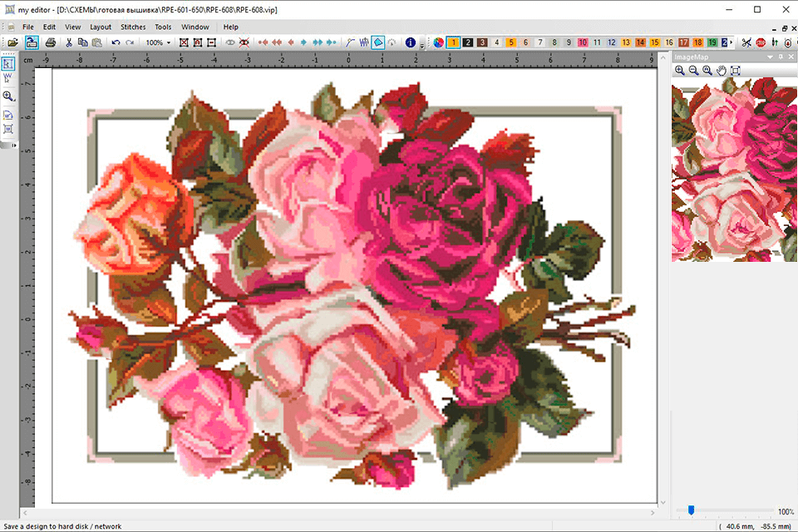The height and width of the screenshot is (532, 798).
Task: Click the zoom-in magnifier in the ImageMap panel
Action: tap(679, 70)
